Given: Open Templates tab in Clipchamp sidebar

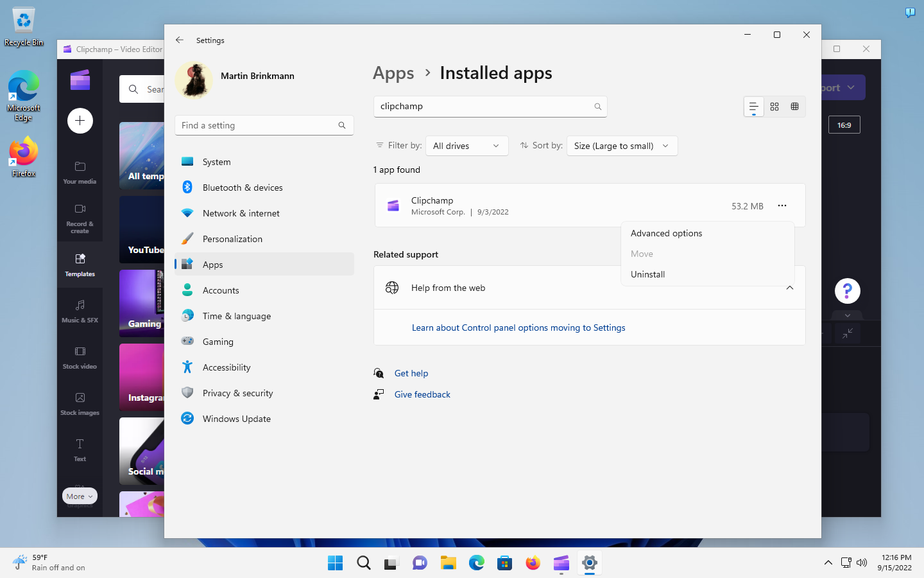Looking at the screenshot, I should coord(80,265).
